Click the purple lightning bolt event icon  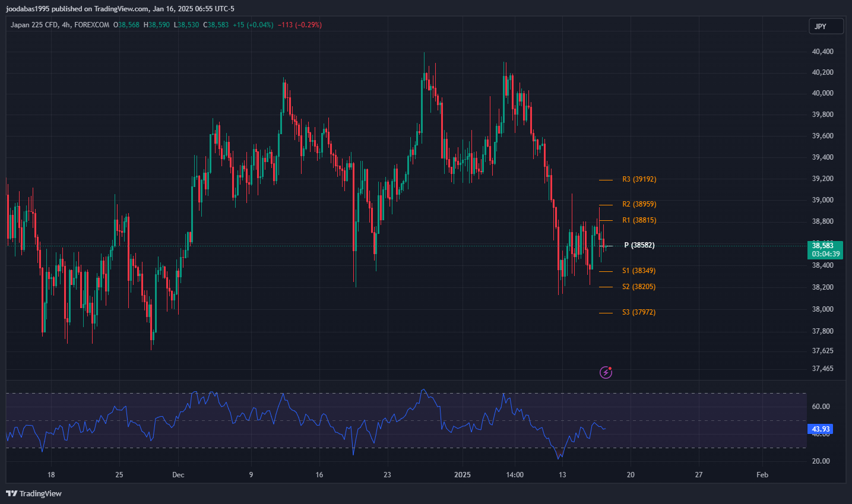coord(606,372)
